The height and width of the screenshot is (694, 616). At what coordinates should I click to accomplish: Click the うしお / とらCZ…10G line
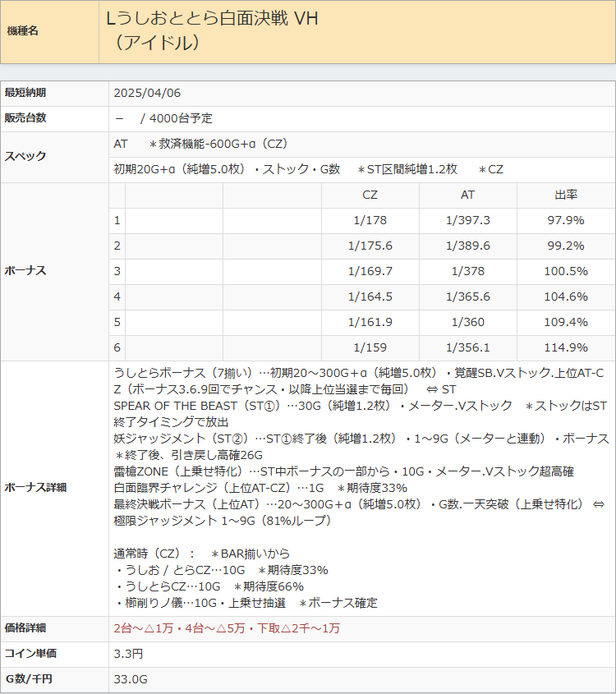click(223, 570)
